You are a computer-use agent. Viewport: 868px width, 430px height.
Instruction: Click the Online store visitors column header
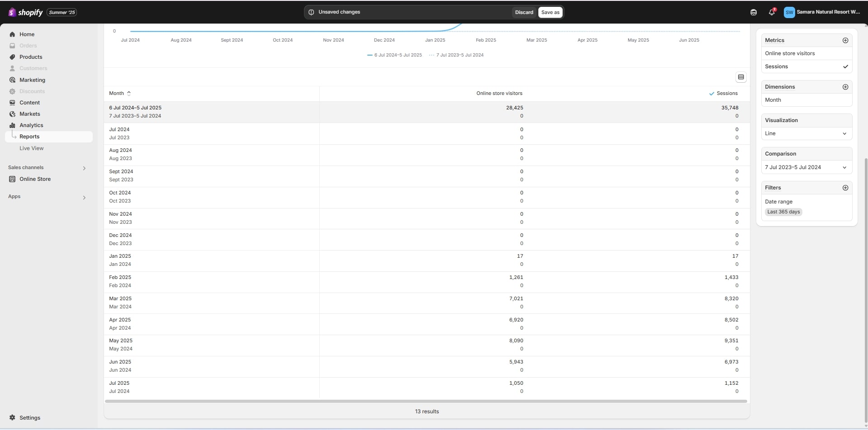(499, 94)
